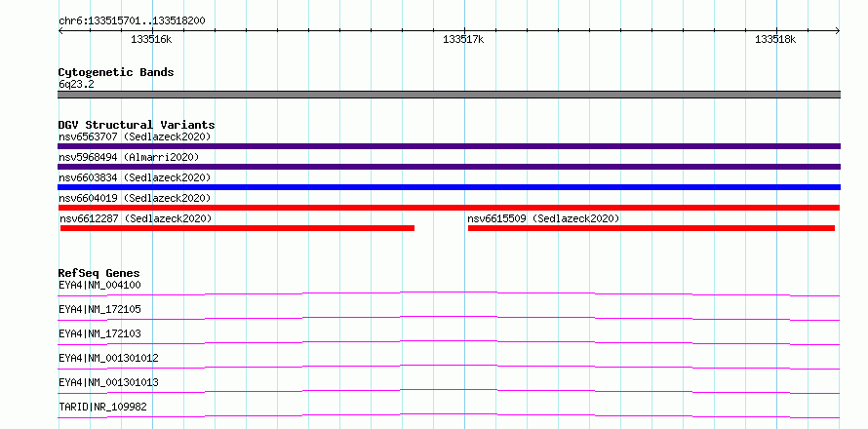Image resolution: width=868 pixels, height=429 pixels.
Task: Click the nsv6612287 red variant bar
Action: point(238,228)
